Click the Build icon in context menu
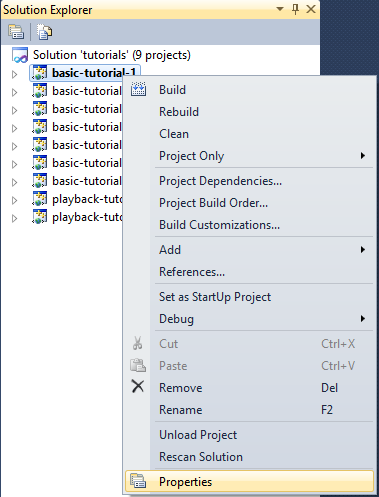Image resolution: width=379 pixels, height=497 pixels. coord(138,89)
